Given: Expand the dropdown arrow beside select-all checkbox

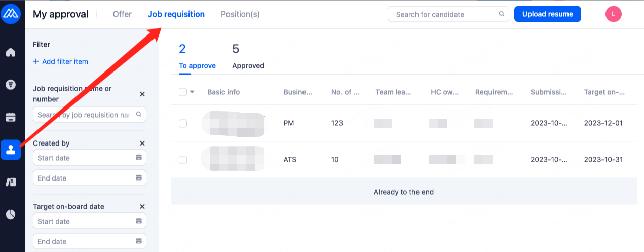Looking at the screenshot, I should point(192,92).
